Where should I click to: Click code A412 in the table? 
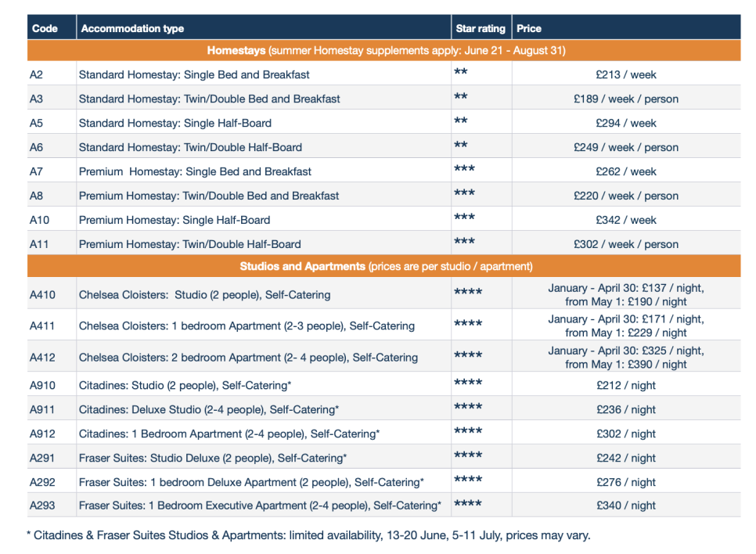tap(42, 358)
